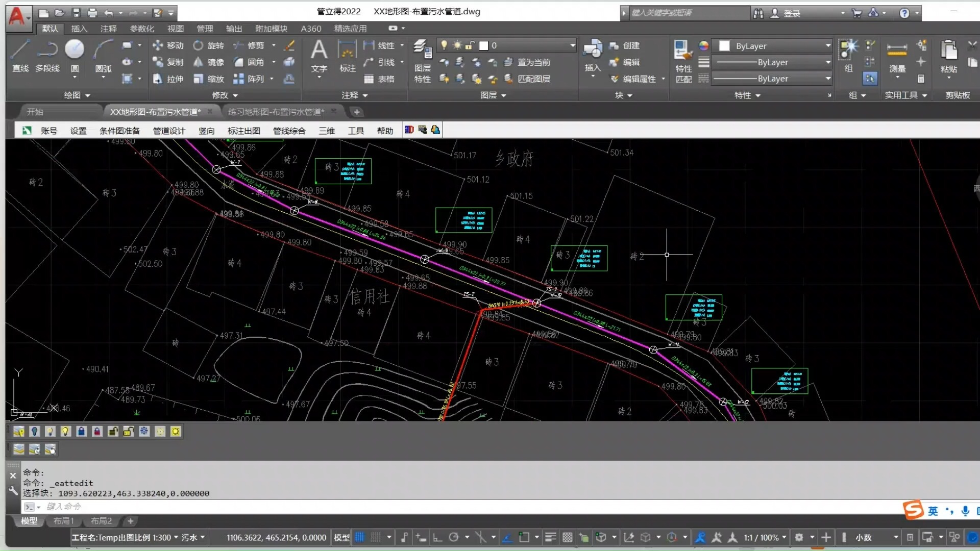The width and height of the screenshot is (980, 551).
Task: Open the 管道设计 menu
Action: coord(169,131)
